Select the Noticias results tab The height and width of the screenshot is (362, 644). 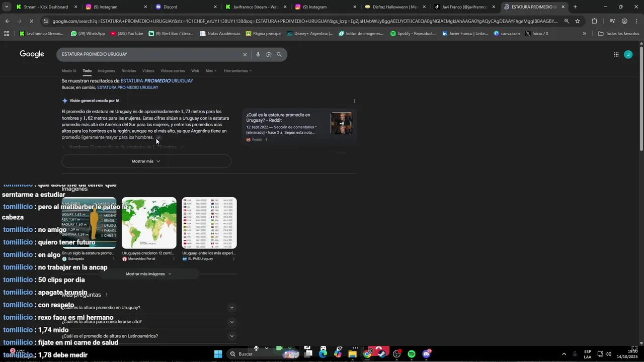(128, 71)
